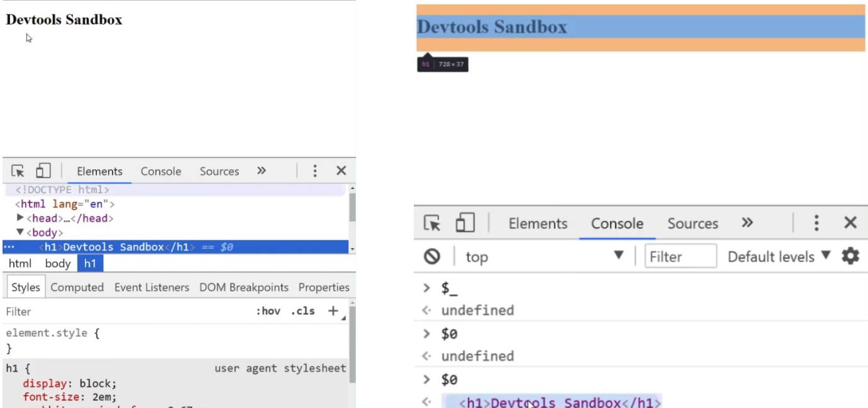868x408 pixels.
Task: Click the user agent stylesheet label
Action: point(281,368)
